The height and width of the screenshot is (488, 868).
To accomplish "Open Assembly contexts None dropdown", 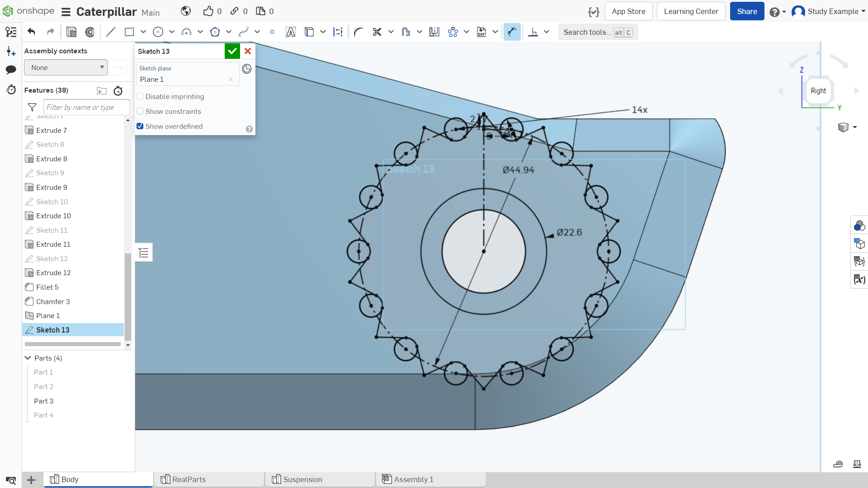I will [x=66, y=67].
